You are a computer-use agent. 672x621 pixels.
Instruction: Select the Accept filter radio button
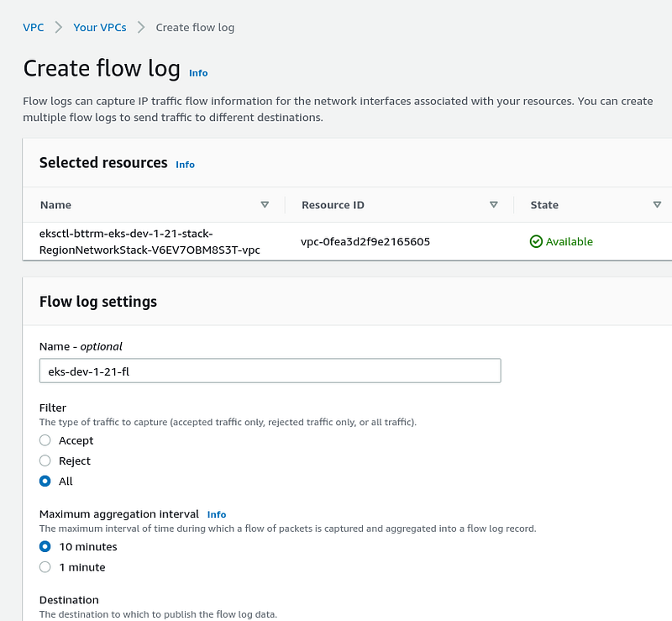click(45, 440)
